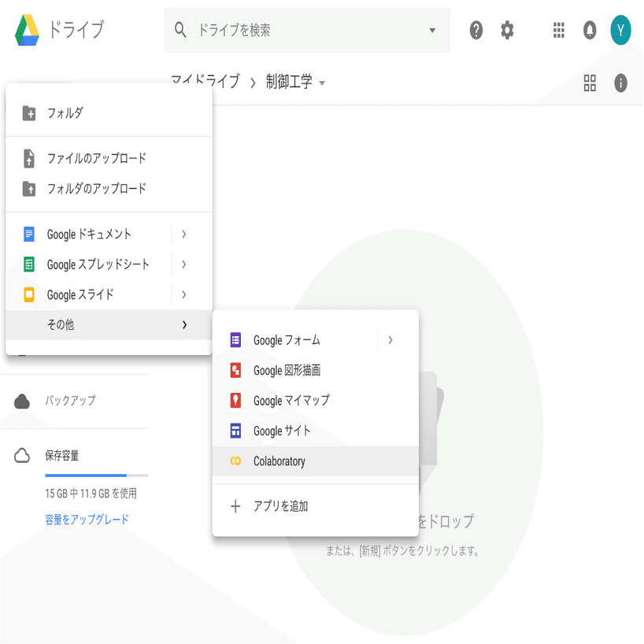This screenshot has height=644, width=644.
Task: Select Google フォーム entry
Action: click(x=295, y=340)
